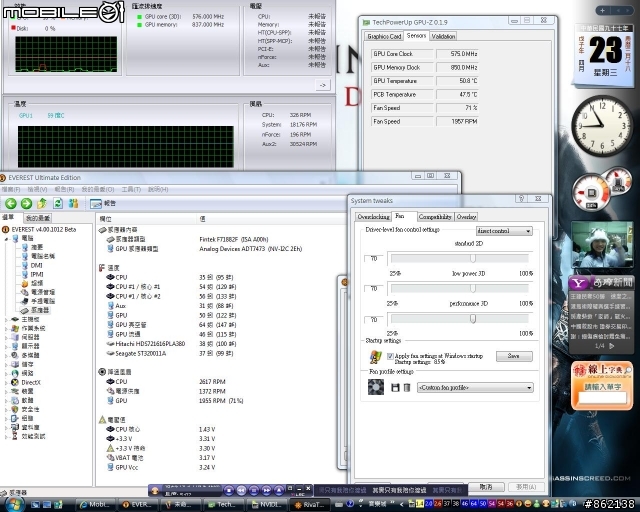Open the Custom fan profile dropdown

click(x=475, y=387)
